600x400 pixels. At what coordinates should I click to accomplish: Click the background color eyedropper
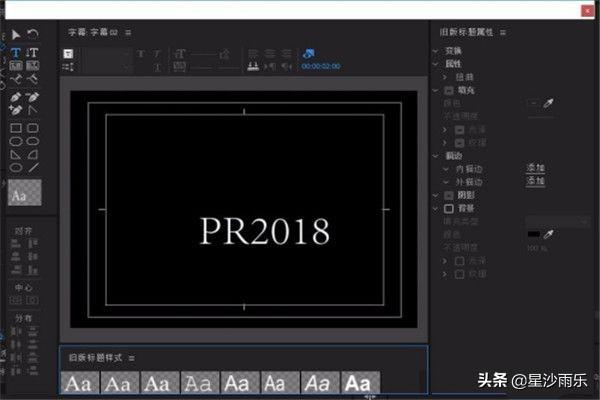coord(548,234)
